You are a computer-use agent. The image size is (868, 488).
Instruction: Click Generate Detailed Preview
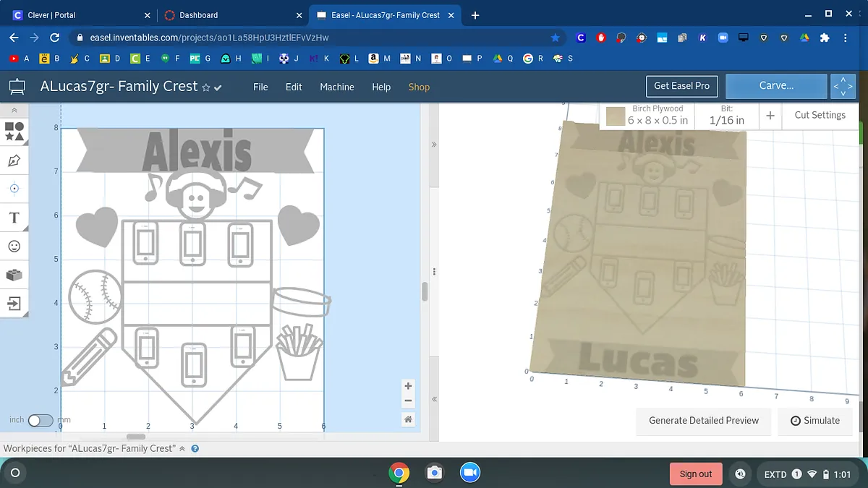click(x=704, y=420)
